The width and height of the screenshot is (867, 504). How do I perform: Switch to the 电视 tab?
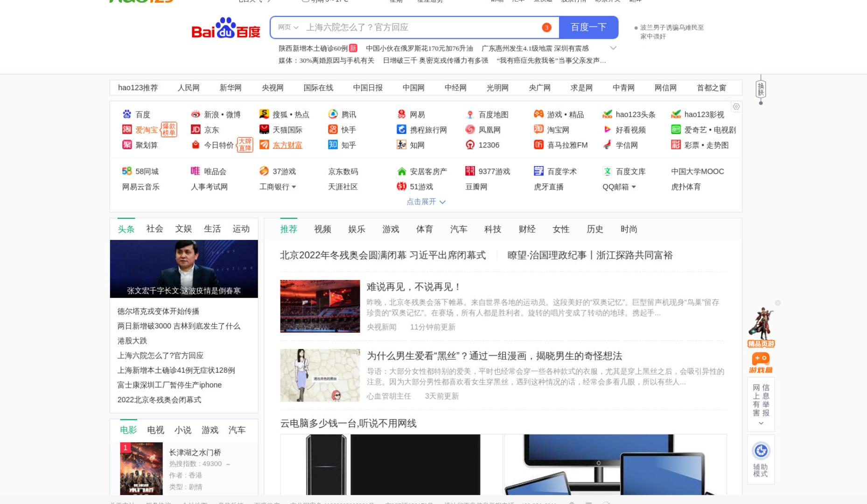point(155,430)
